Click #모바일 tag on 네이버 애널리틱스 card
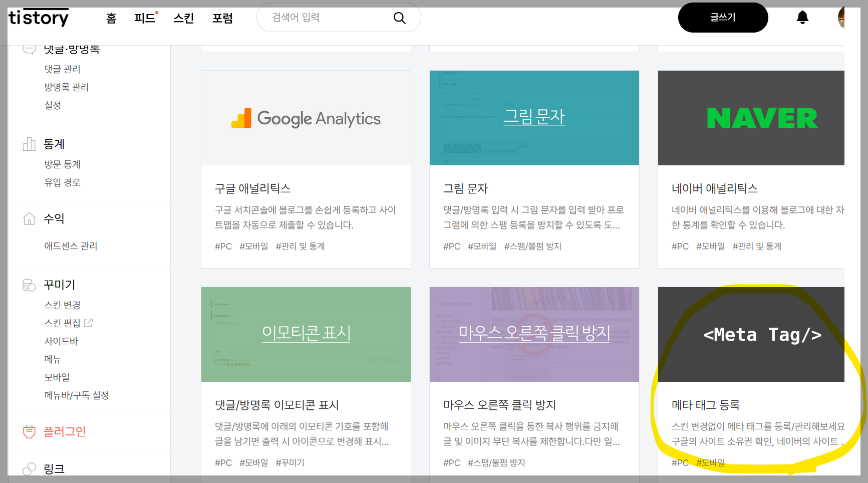The image size is (868, 483). point(711,247)
